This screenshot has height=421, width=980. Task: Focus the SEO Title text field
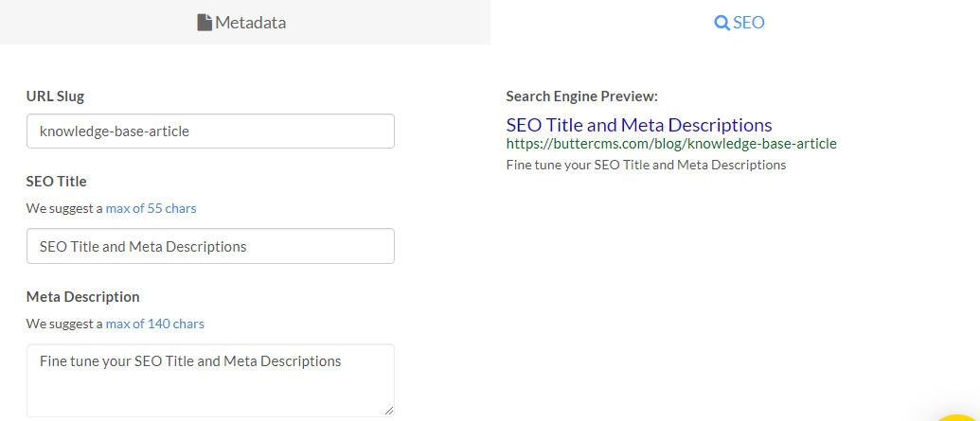tap(210, 246)
